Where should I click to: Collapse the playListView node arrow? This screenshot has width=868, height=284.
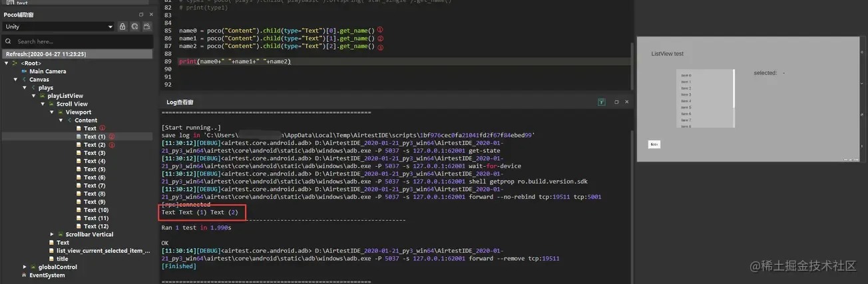(x=33, y=96)
